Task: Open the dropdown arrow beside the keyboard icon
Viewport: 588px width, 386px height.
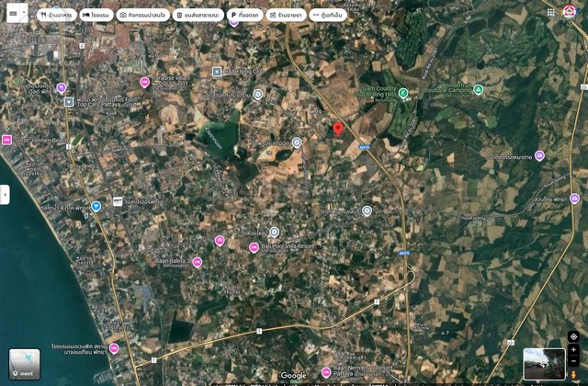Action: coord(24,13)
